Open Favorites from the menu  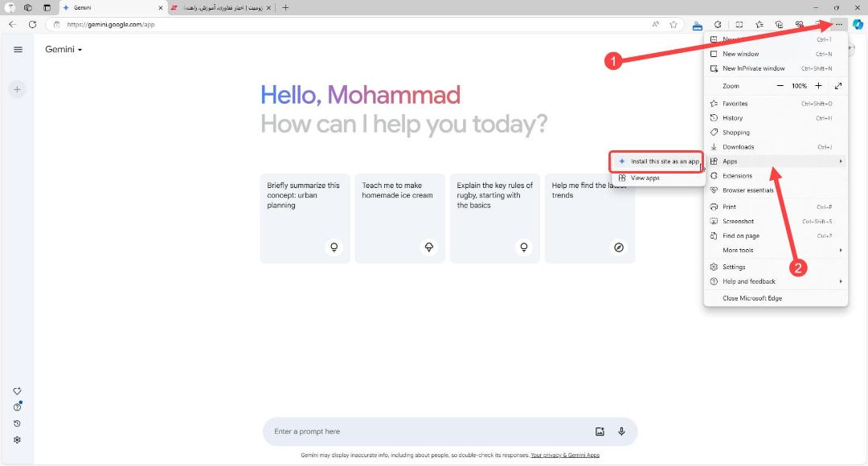click(x=776, y=104)
